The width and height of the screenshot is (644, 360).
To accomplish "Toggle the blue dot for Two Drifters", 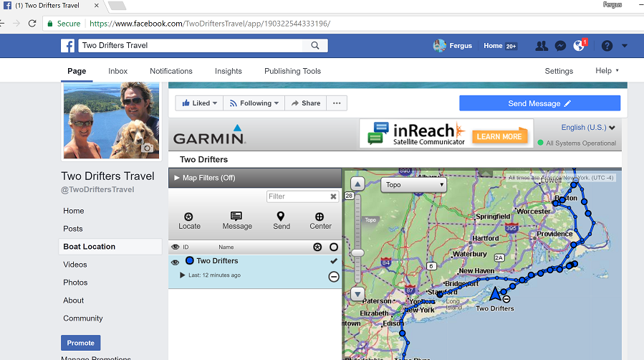I will pyautogui.click(x=189, y=260).
